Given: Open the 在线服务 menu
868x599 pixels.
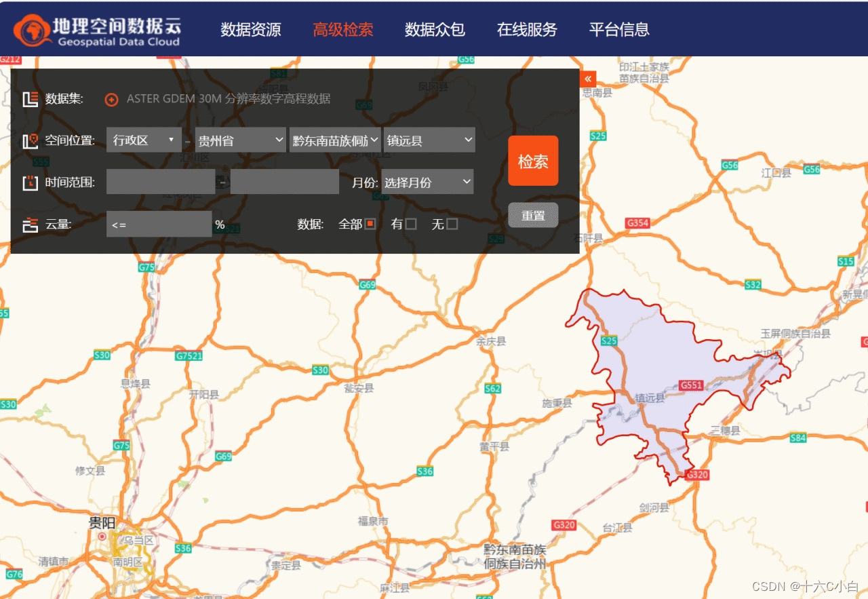Looking at the screenshot, I should tap(527, 30).
